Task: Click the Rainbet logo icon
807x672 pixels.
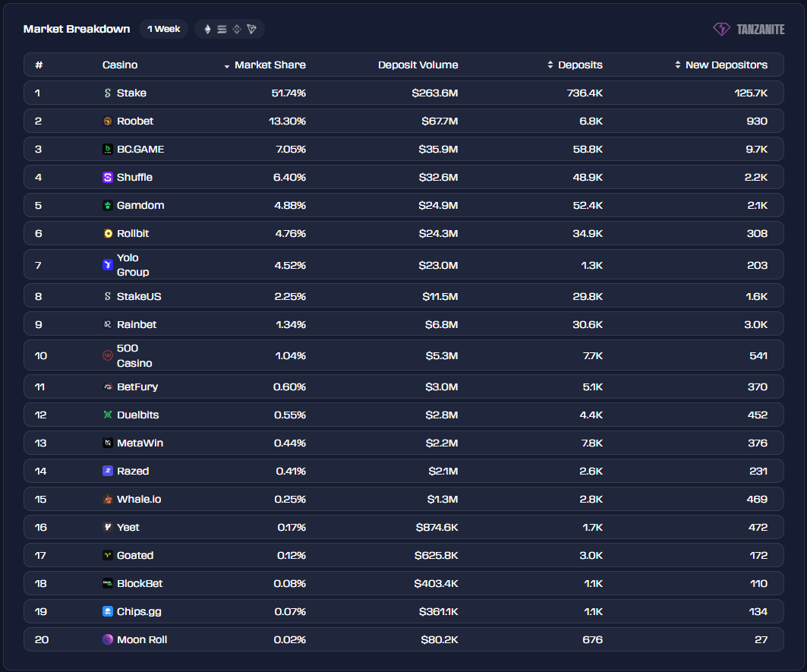Action: [108, 324]
